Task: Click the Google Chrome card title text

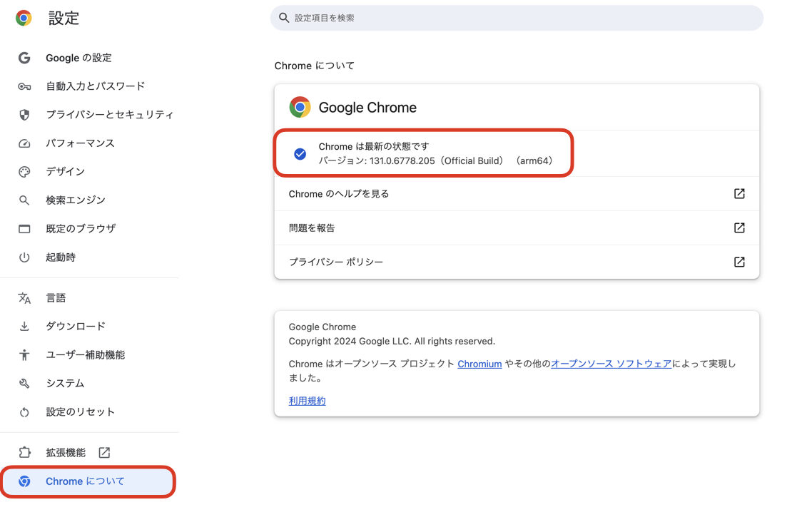Action: click(x=367, y=107)
